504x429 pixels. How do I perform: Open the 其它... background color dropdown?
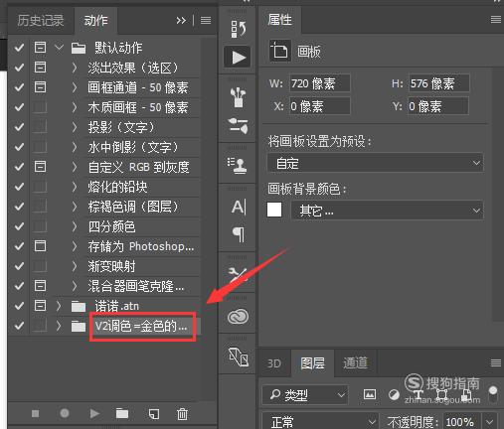[387, 211]
